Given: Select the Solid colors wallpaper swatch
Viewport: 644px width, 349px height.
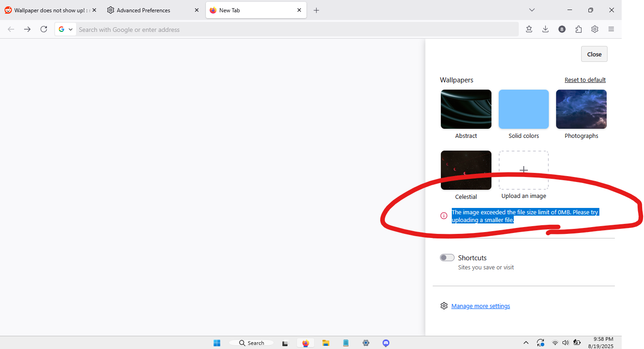Looking at the screenshot, I should (523, 109).
